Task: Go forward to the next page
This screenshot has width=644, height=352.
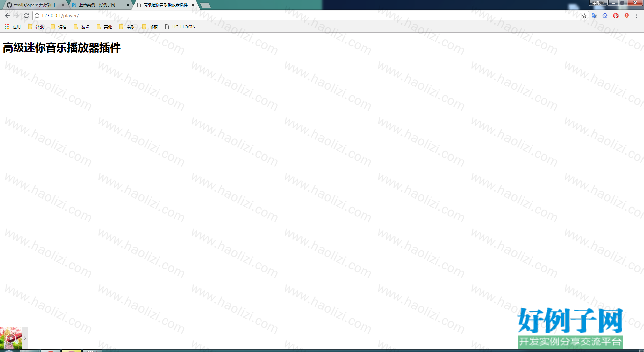Action: pyautogui.click(x=16, y=16)
